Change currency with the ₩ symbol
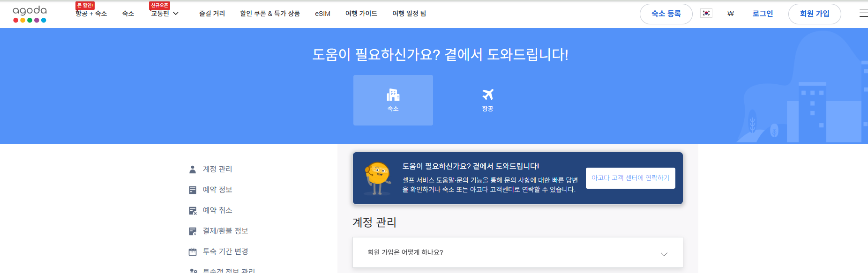 [x=730, y=14]
